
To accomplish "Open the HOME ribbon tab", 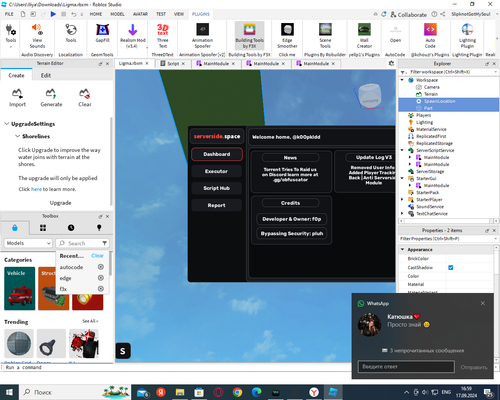I will [x=96, y=14].
